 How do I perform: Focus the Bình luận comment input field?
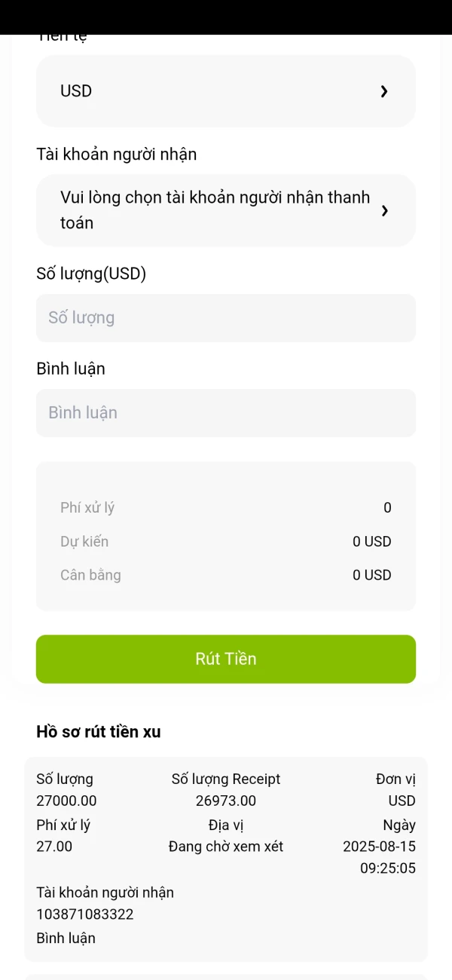point(225,413)
